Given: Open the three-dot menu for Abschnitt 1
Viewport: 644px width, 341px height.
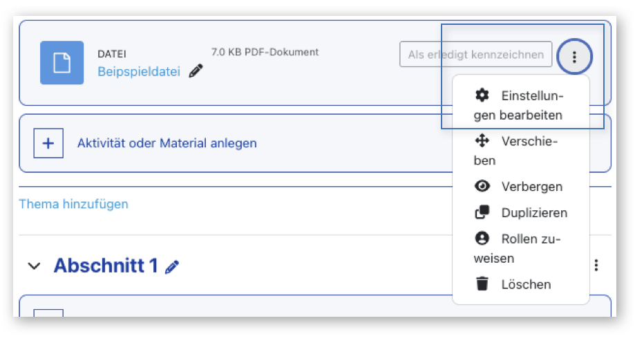Looking at the screenshot, I should pyautogui.click(x=596, y=266).
